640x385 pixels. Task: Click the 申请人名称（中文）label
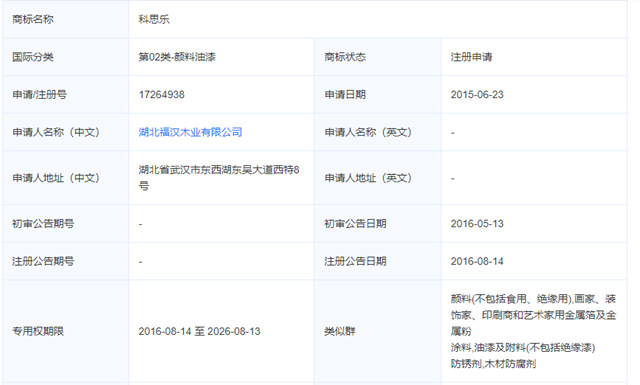[x=56, y=132]
